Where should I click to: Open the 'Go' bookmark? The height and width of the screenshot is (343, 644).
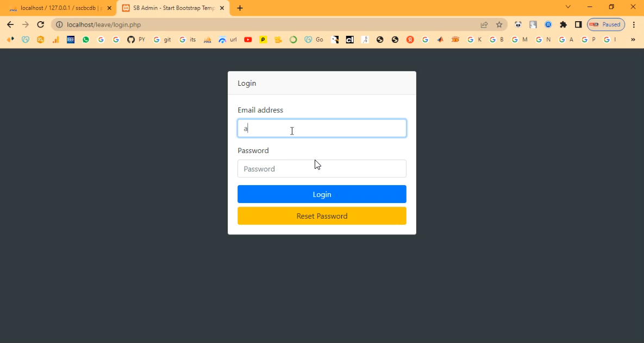pos(314,40)
